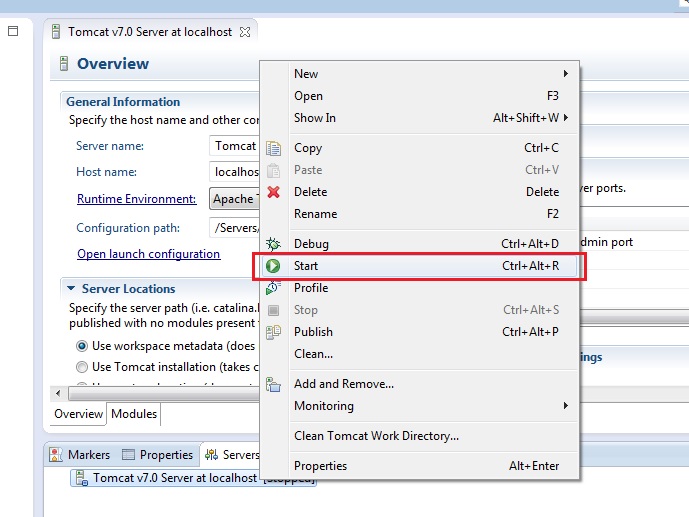Choose Debug in the context menu
689x517 pixels.
[x=420, y=244]
